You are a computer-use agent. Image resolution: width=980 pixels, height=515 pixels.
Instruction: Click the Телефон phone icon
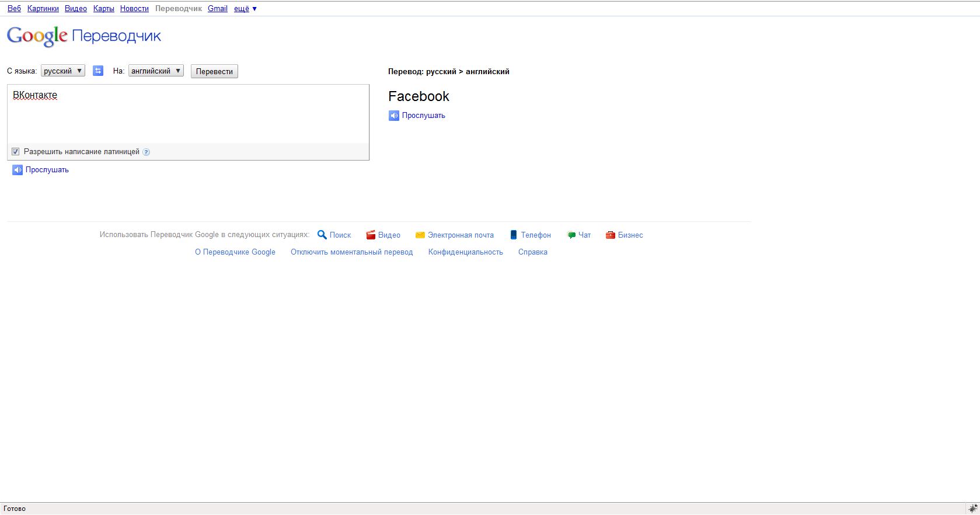point(514,235)
